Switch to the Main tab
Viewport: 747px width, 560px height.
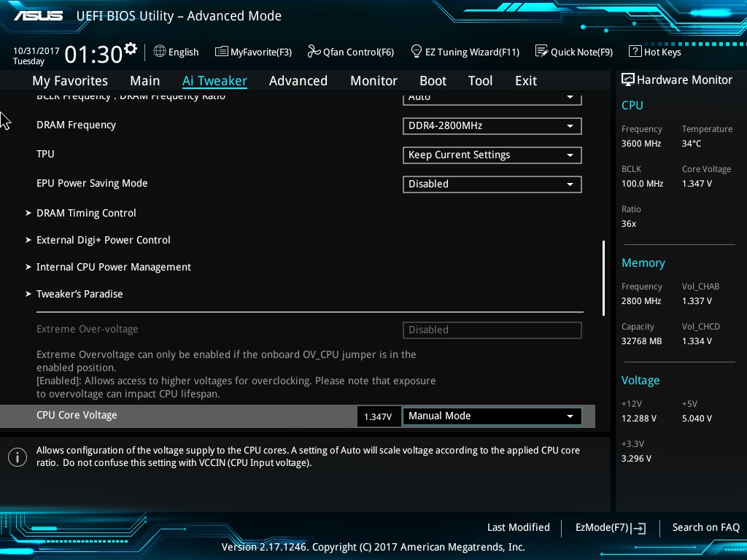[x=145, y=81]
